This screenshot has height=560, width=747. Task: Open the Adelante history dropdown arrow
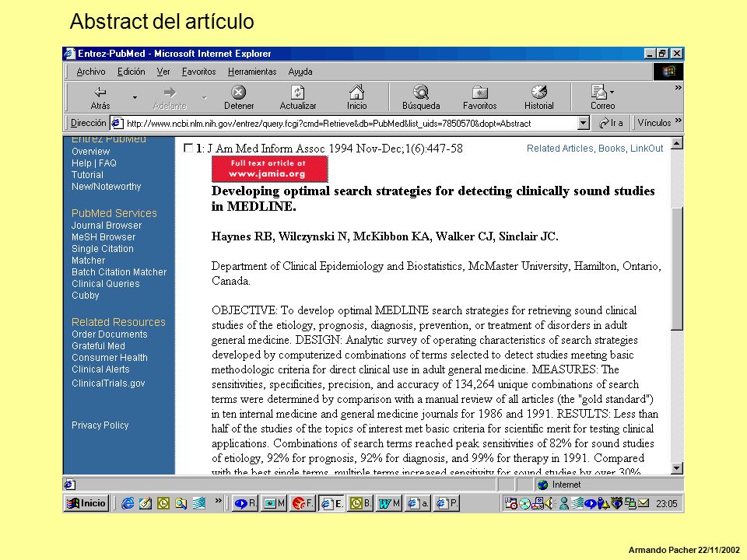(205, 98)
